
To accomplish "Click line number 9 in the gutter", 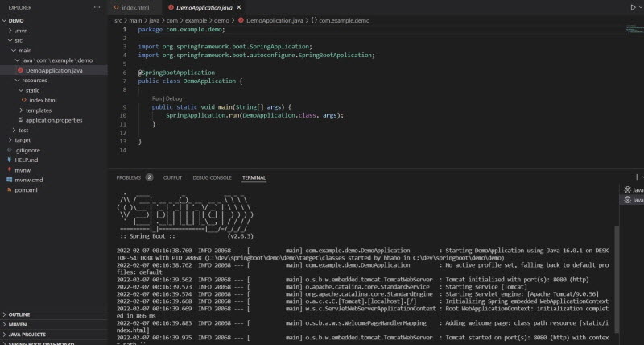I will (x=125, y=107).
